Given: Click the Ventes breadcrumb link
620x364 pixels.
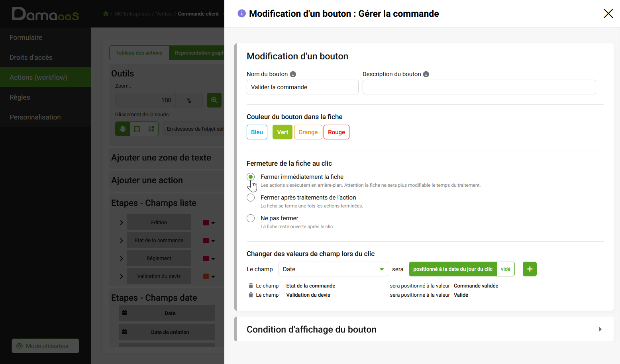Looking at the screenshot, I should click(x=164, y=14).
